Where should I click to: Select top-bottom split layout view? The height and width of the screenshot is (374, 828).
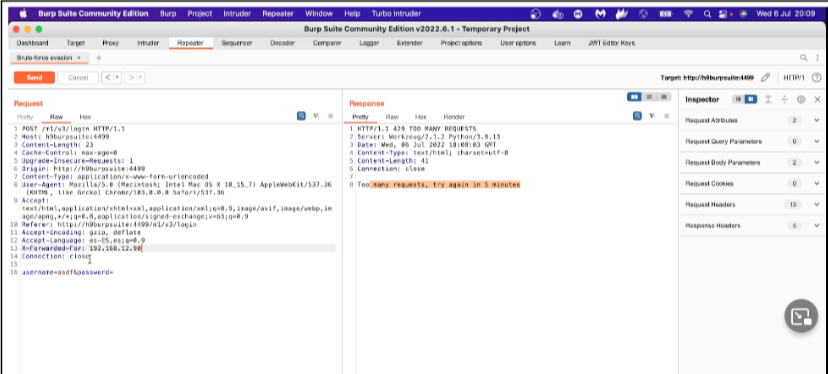coord(650,97)
